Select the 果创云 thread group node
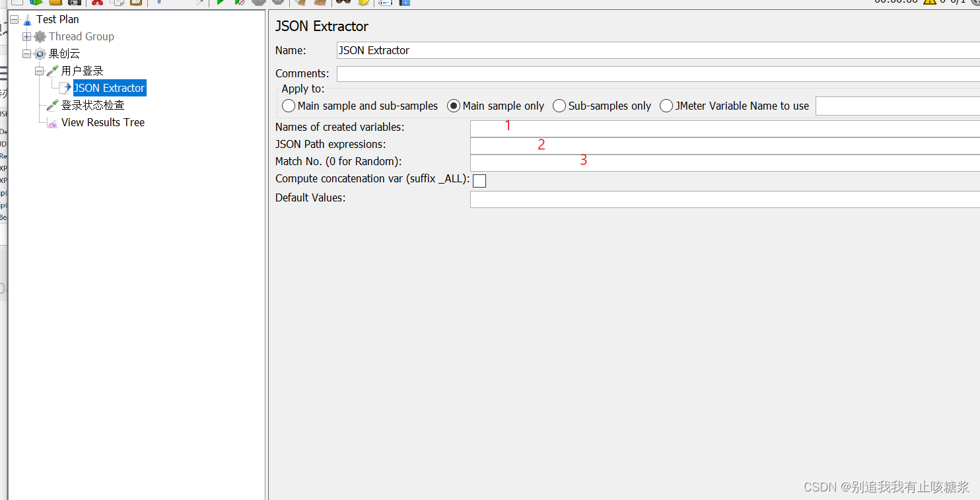The width and height of the screenshot is (980, 500). [64, 54]
